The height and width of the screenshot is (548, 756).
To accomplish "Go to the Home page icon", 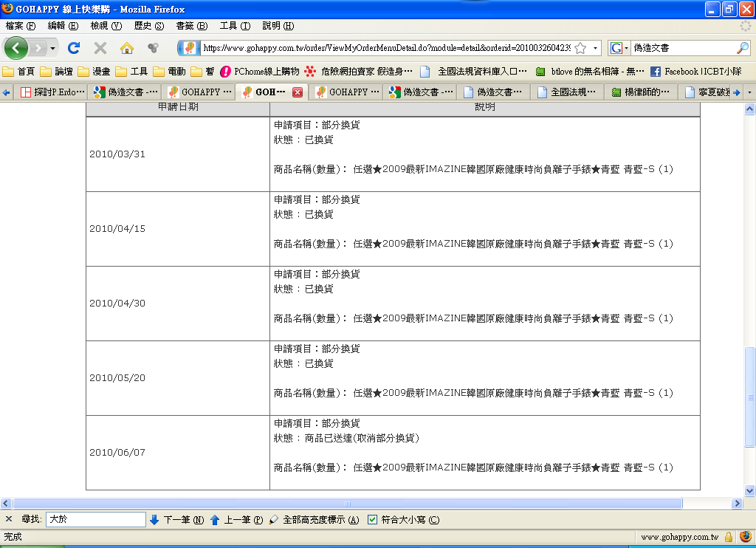I will click(127, 48).
